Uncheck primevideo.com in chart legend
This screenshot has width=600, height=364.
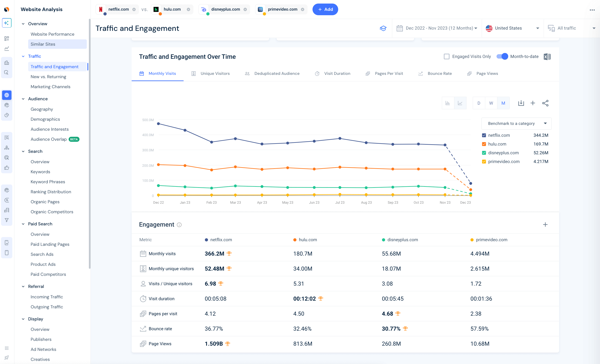[484, 162]
